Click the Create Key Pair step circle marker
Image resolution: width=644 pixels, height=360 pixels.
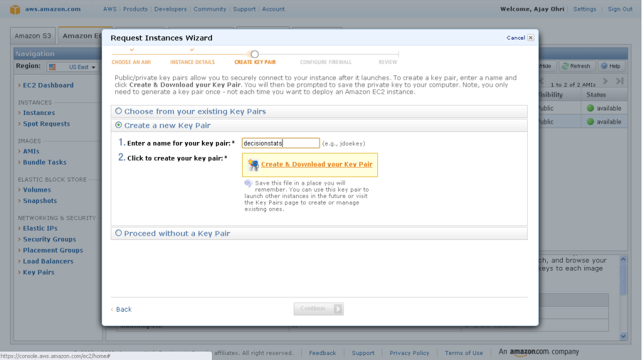tap(255, 55)
